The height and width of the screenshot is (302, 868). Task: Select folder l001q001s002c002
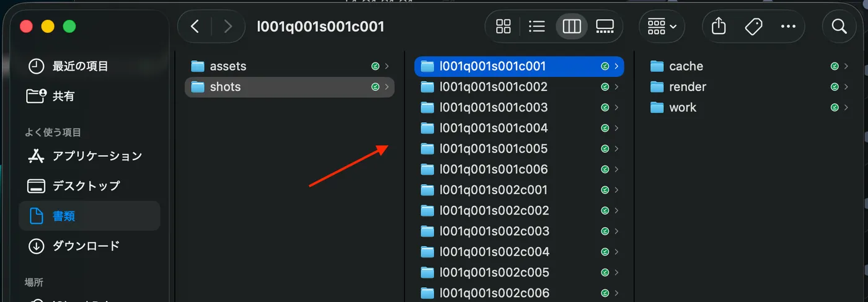[x=519, y=210]
